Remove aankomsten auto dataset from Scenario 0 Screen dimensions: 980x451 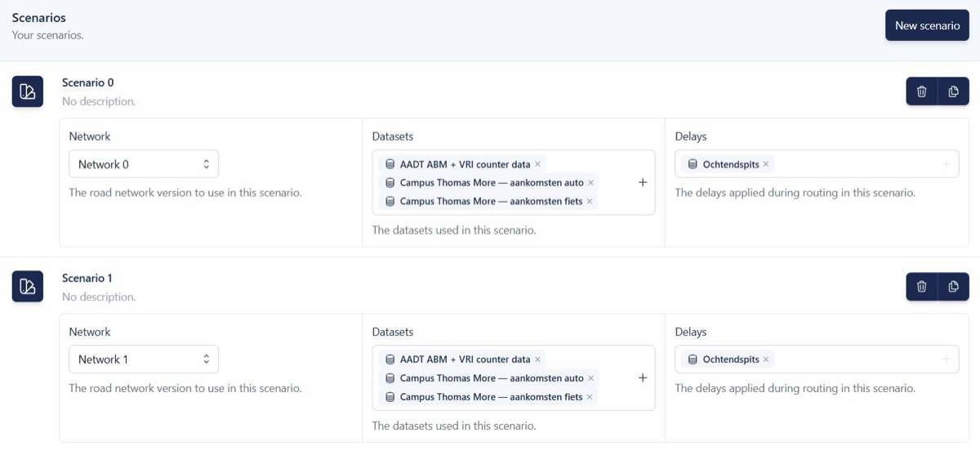(x=590, y=183)
